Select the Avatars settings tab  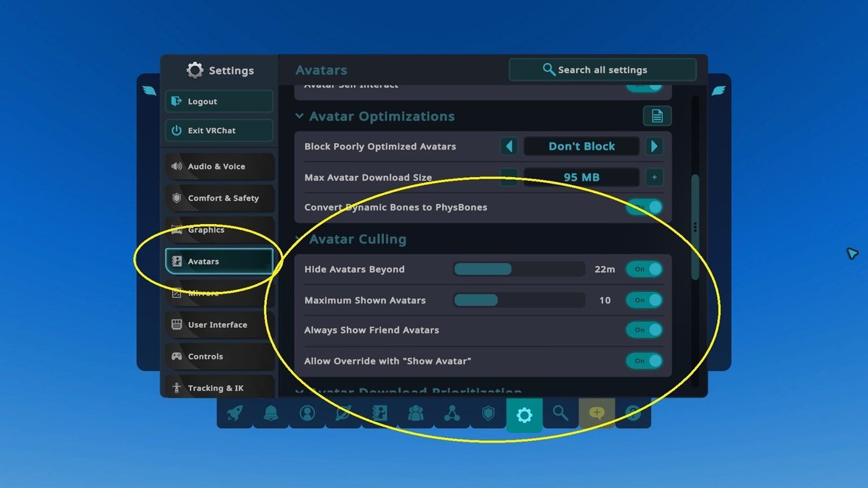point(220,262)
